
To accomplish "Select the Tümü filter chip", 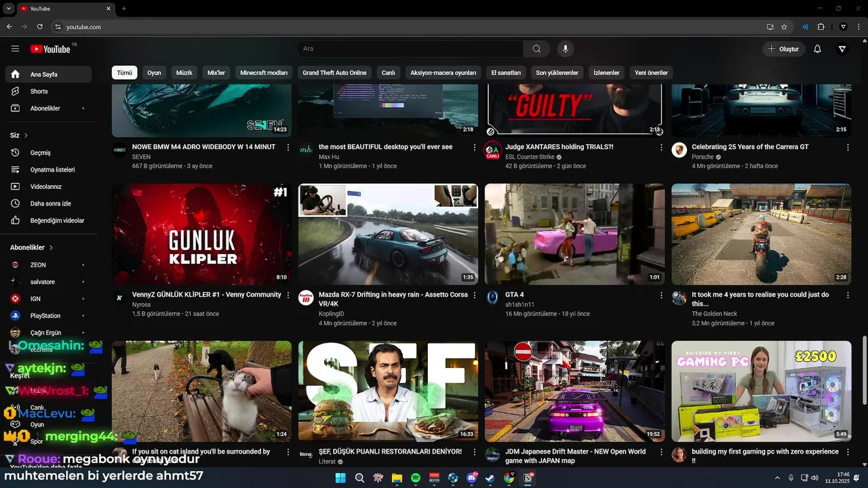I will tap(125, 73).
